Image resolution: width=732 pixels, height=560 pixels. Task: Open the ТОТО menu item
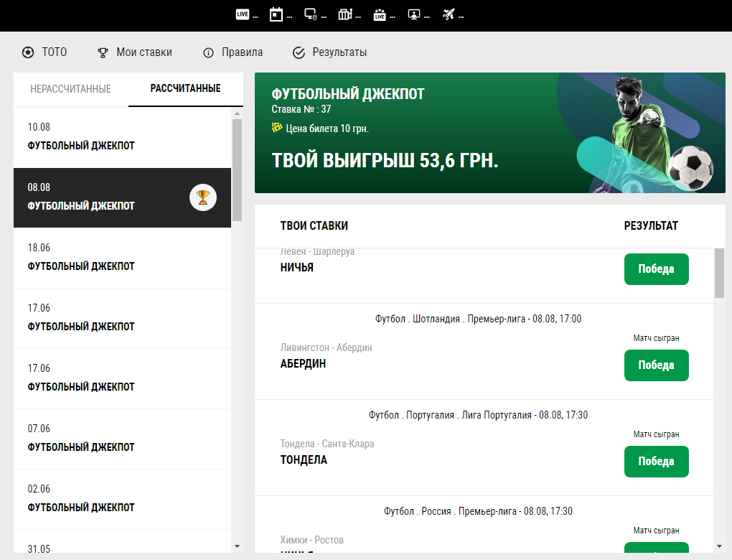point(55,52)
